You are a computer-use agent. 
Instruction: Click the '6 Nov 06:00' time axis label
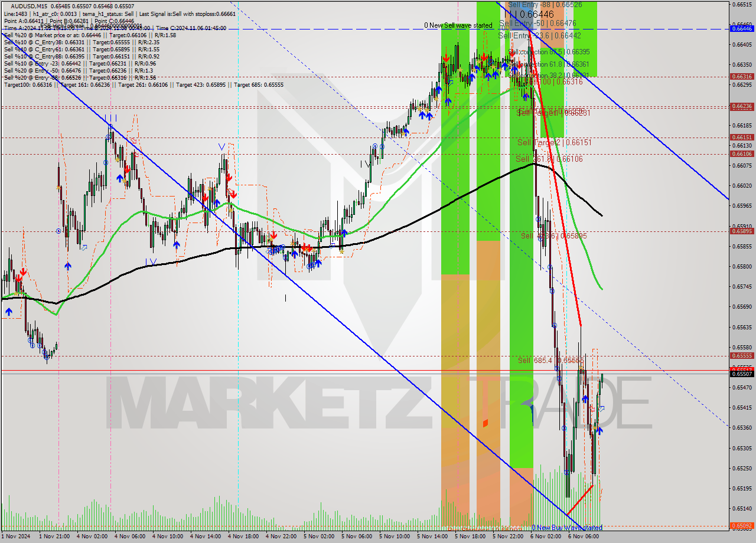point(584,537)
